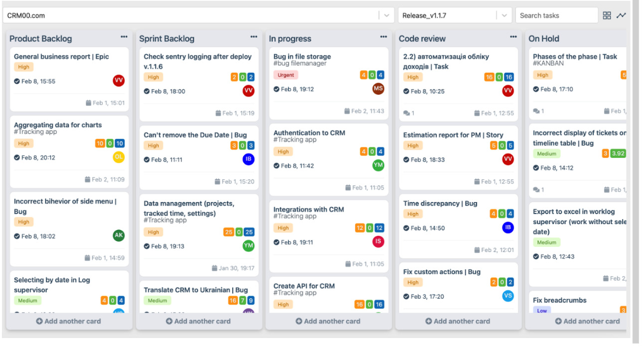The width and height of the screenshot is (644, 350).
Task: Click MS avatar on Bug in file storage
Action: pyautogui.click(x=378, y=89)
